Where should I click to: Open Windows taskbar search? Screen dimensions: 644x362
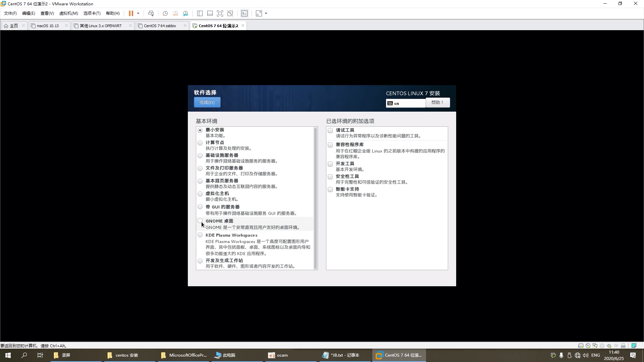24,355
